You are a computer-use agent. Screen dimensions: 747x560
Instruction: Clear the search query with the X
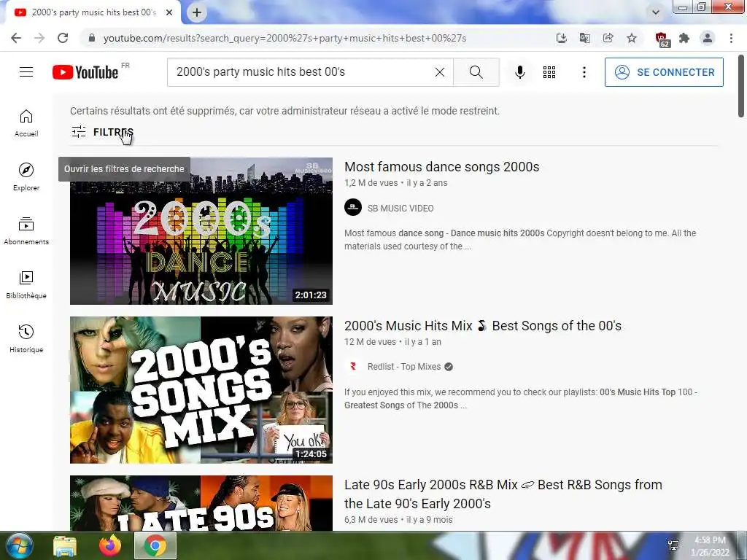(x=440, y=72)
